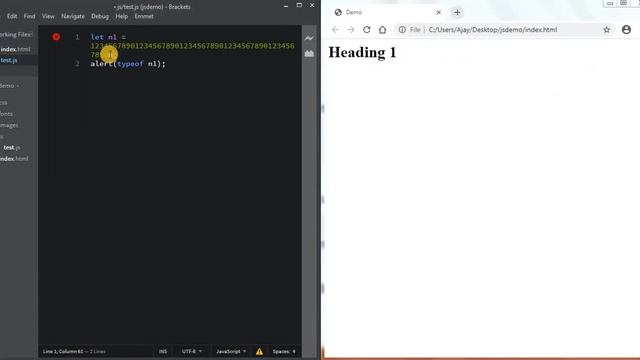Click the Heading 1 text in browser
640x360 pixels.
click(362, 52)
